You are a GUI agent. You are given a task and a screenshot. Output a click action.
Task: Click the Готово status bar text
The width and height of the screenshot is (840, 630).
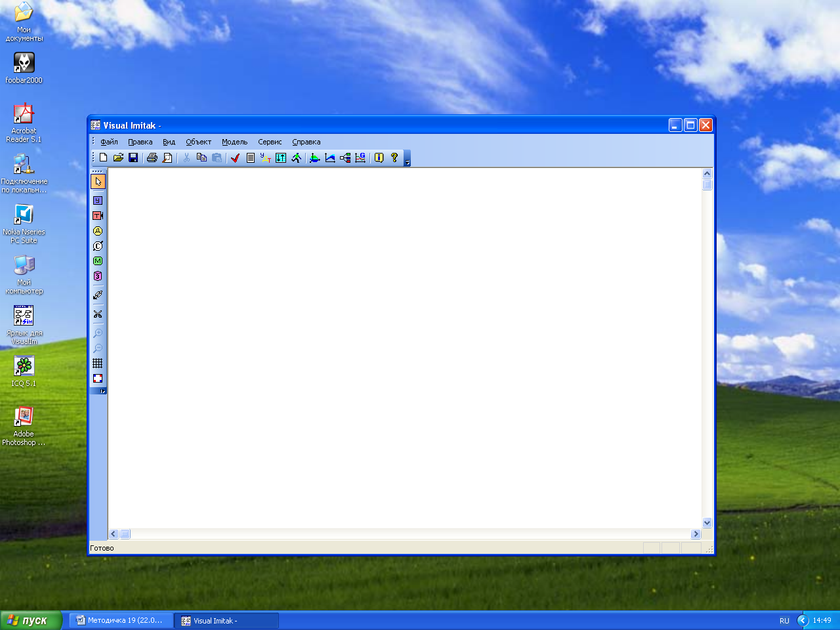(x=102, y=548)
